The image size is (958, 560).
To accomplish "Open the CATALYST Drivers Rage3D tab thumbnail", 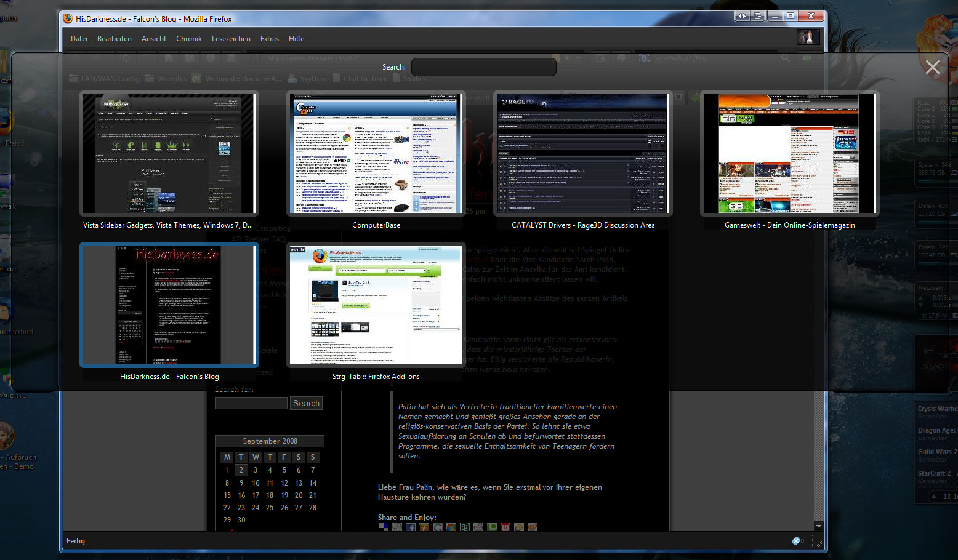I will point(583,153).
